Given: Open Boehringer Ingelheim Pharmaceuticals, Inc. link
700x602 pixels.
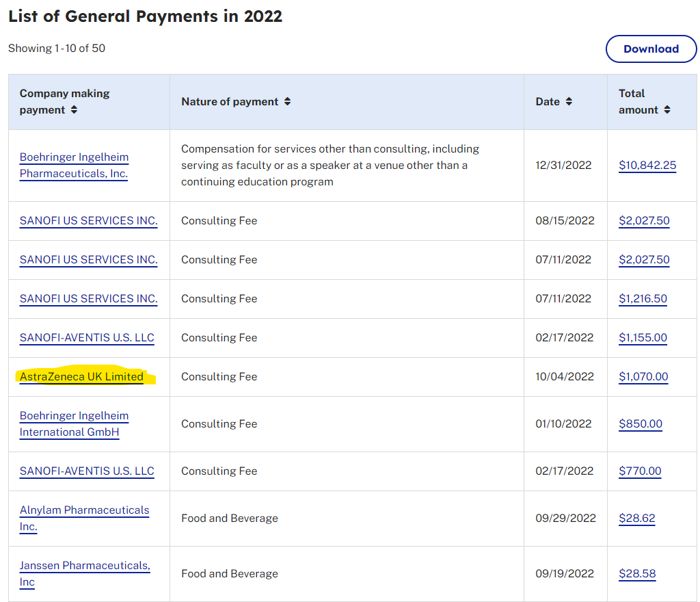Looking at the screenshot, I should click(x=74, y=166).
